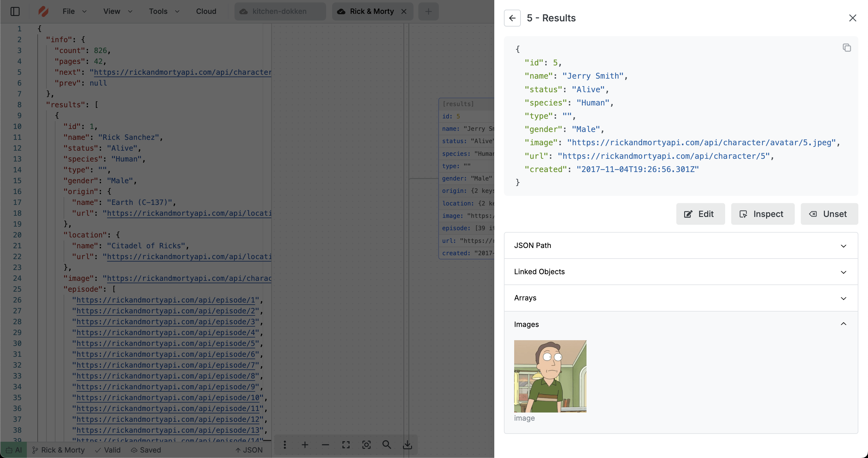Click the zoom in plus icon
The image size is (868, 458).
click(305, 445)
